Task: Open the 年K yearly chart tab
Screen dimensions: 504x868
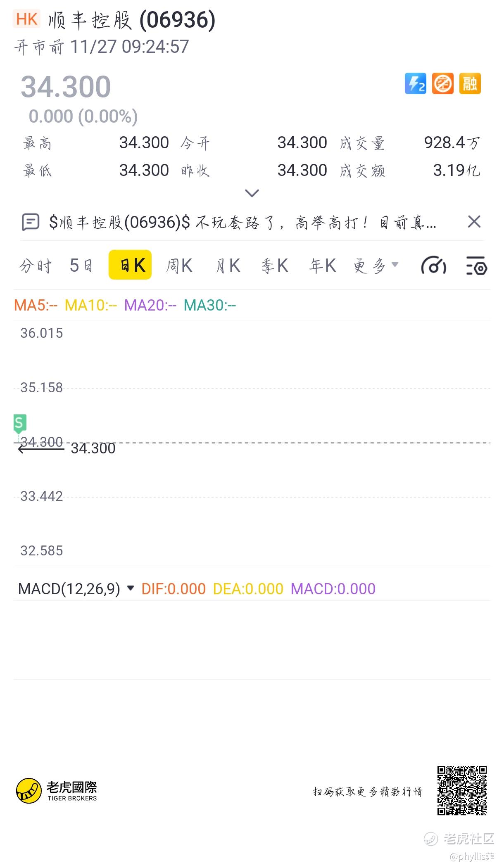Action: tap(323, 266)
